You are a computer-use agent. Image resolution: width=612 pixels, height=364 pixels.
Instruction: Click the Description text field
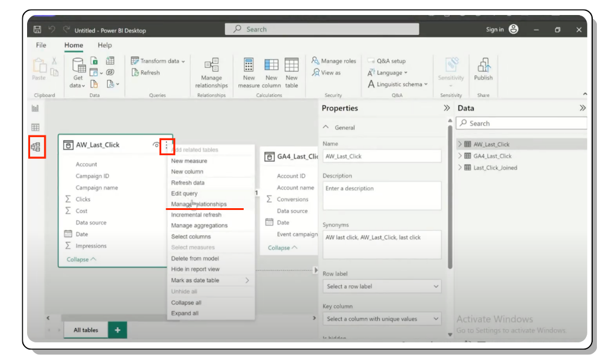tap(382, 196)
